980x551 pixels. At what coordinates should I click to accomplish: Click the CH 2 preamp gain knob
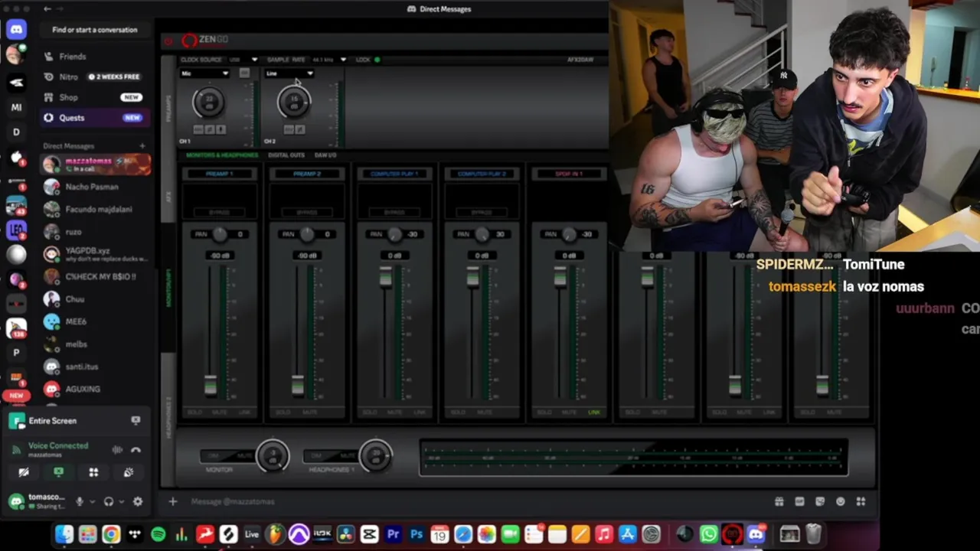(294, 101)
